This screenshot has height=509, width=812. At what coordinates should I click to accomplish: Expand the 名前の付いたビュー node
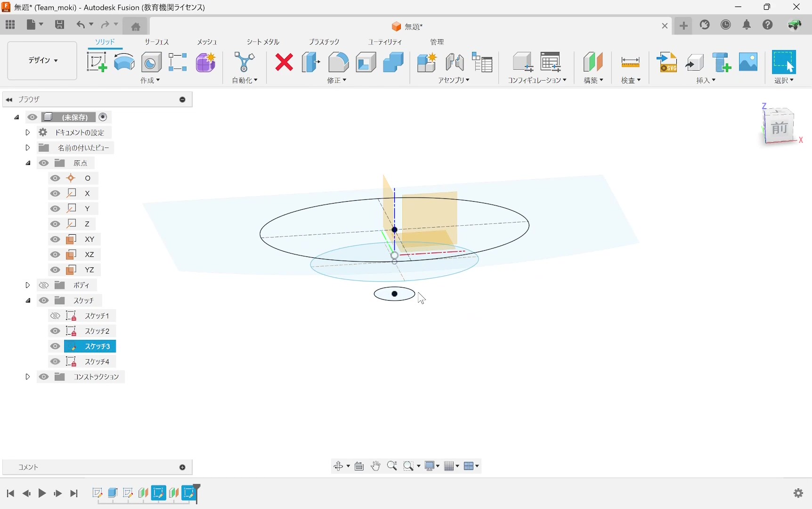[27, 148]
